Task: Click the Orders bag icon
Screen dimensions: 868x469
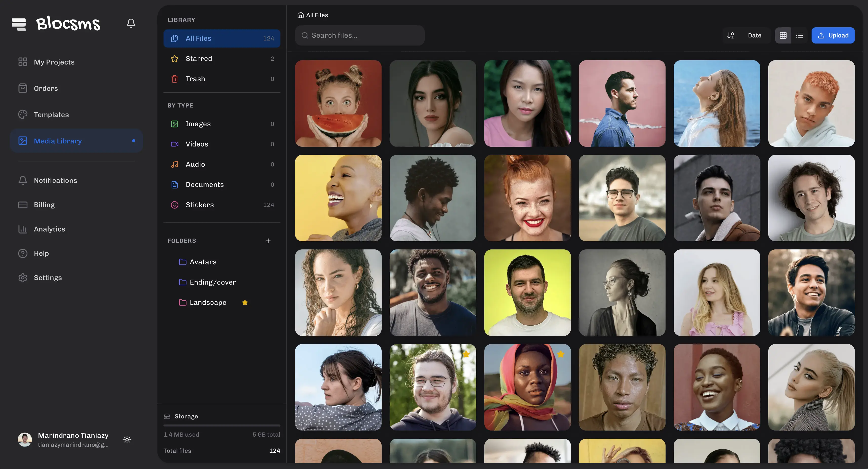Action: click(23, 88)
